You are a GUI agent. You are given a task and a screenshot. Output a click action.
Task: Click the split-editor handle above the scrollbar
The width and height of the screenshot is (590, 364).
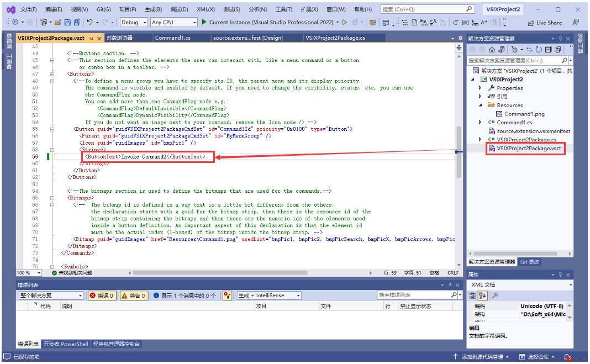pyautogui.click(x=459, y=48)
